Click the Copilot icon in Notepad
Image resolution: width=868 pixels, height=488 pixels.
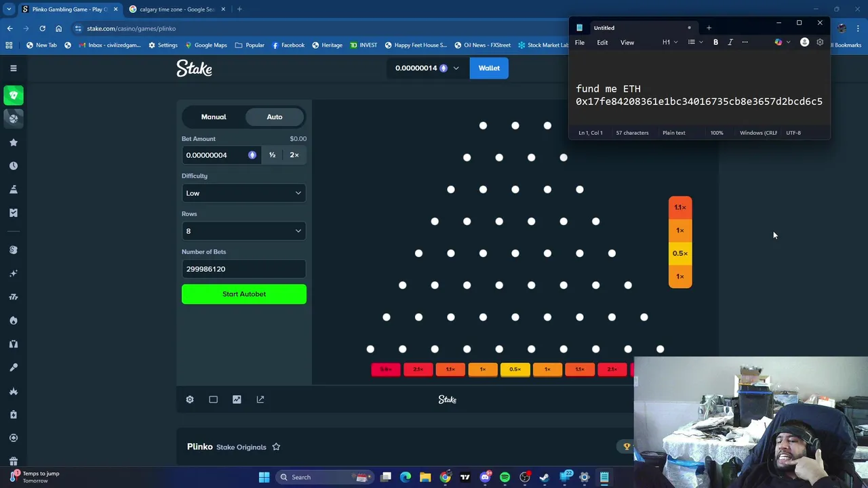point(778,42)
